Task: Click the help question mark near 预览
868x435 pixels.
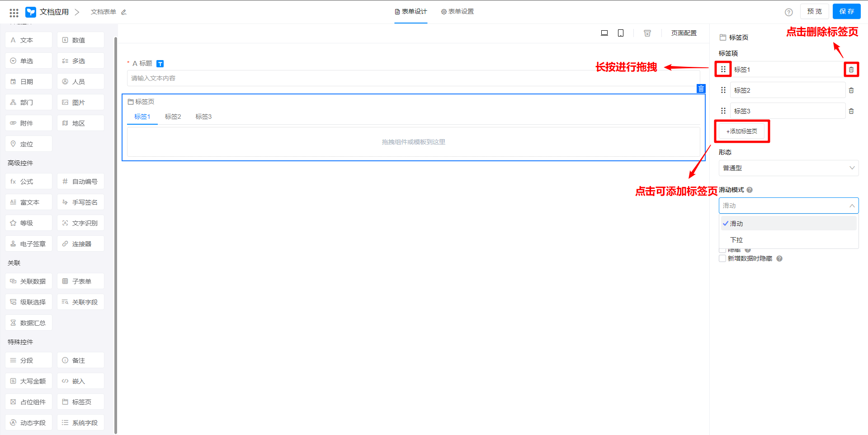Action: tap(788, 12)
